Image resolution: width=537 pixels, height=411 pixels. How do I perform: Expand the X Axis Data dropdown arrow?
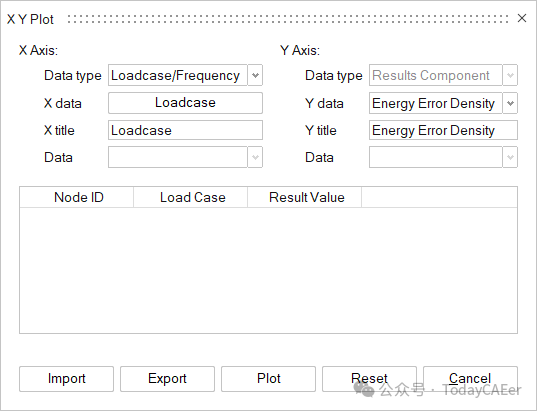coord(255,157)
